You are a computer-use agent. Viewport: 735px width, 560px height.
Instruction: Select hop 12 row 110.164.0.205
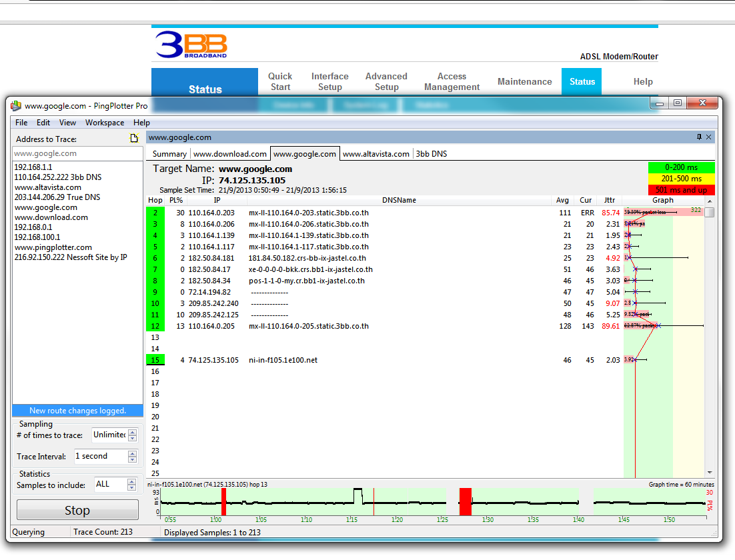(424, 326)
